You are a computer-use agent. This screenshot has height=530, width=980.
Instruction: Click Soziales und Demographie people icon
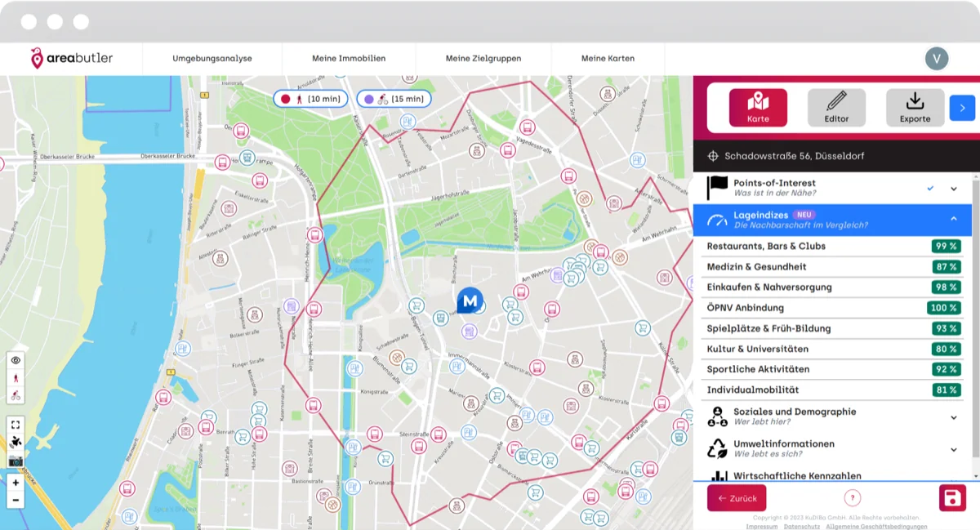click(717, 416)
